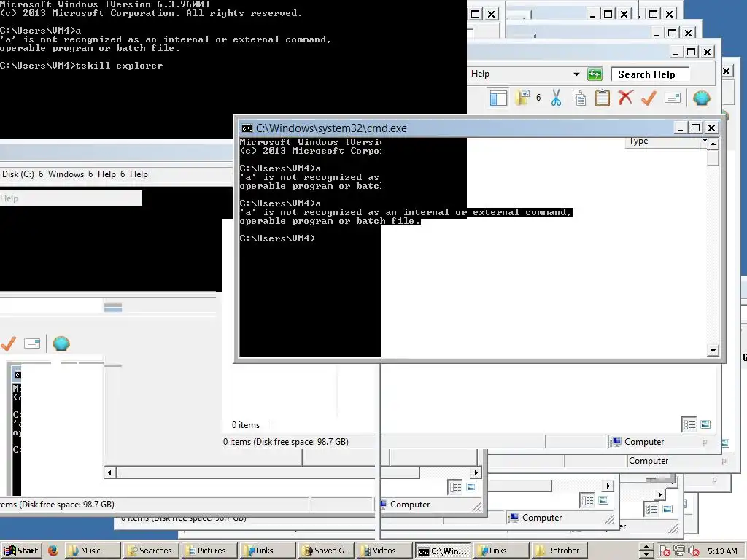Click the orange checkmark in lower-left window toolbar
Viewport: 747px width, 560px height.
tap(8, 343)
